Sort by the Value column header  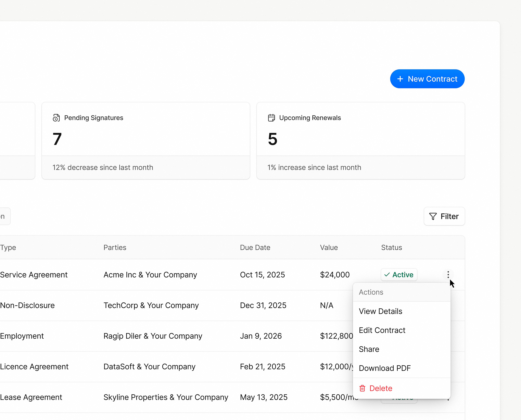(x=329, y=247)
